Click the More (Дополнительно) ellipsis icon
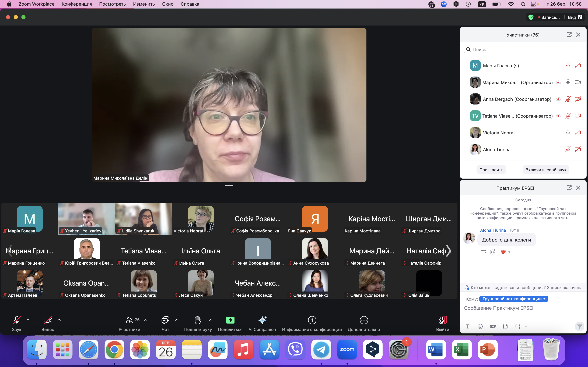 click(364, 320)
